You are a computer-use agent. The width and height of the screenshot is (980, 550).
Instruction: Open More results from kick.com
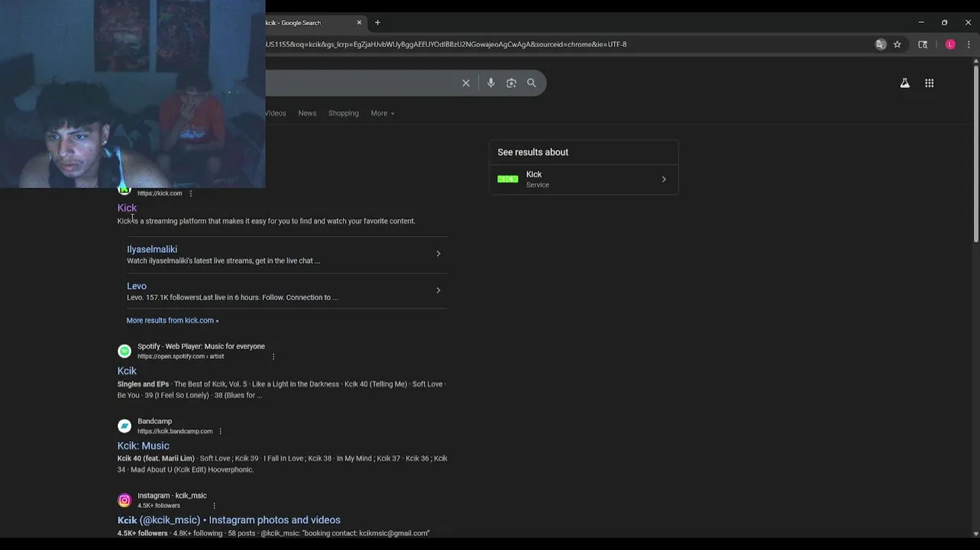pos(173,321)
